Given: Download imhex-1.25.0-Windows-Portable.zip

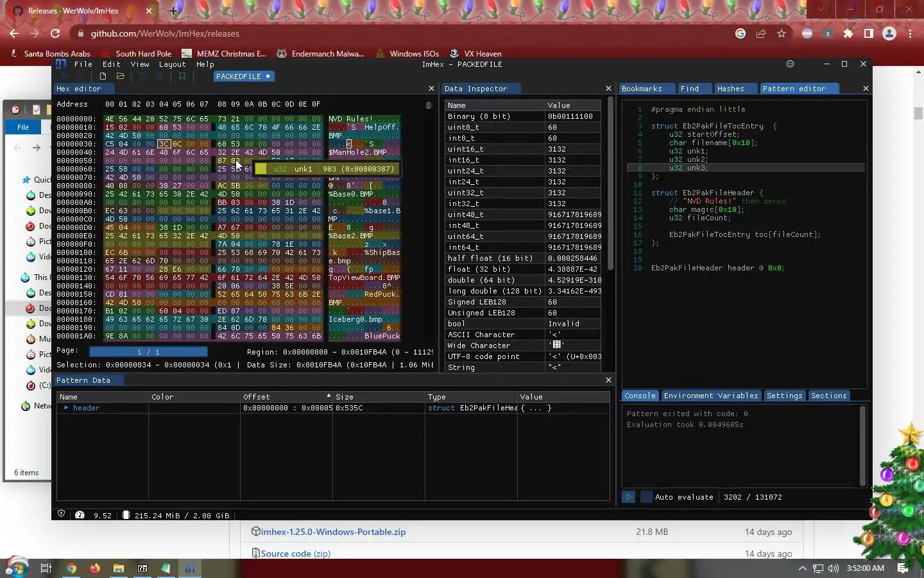Looking at the screenshot, I should 333,532.
